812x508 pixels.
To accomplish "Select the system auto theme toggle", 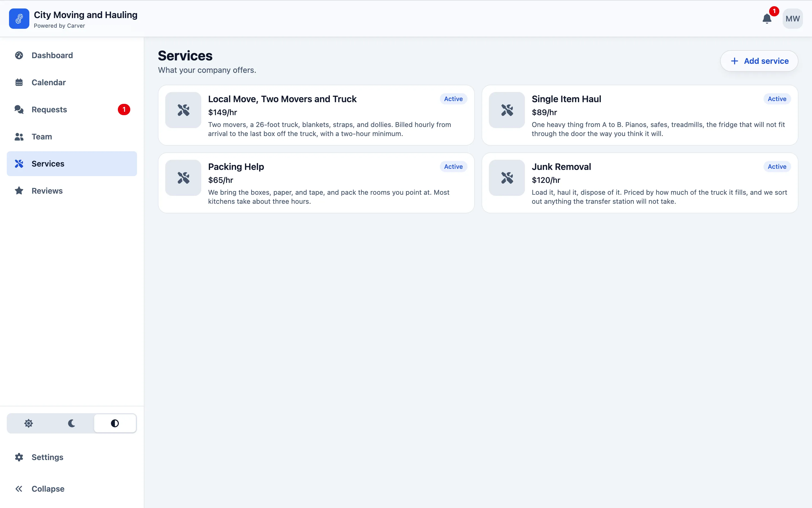I will (x=115, y=423).
